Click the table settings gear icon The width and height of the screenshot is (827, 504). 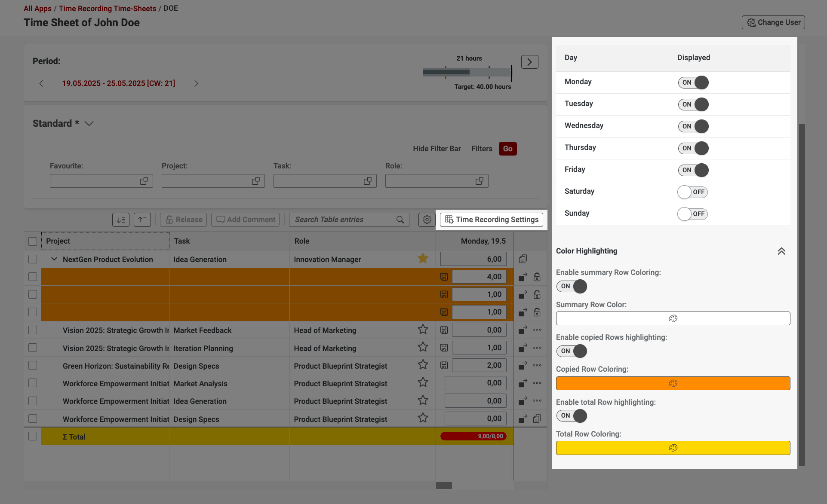pyautogui.click(x=427, y=220)
